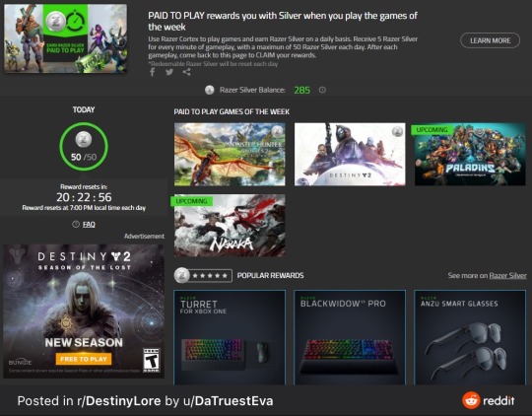
Task: Select the BlackWidow Pro reward card
Action: tap(350, 337)
